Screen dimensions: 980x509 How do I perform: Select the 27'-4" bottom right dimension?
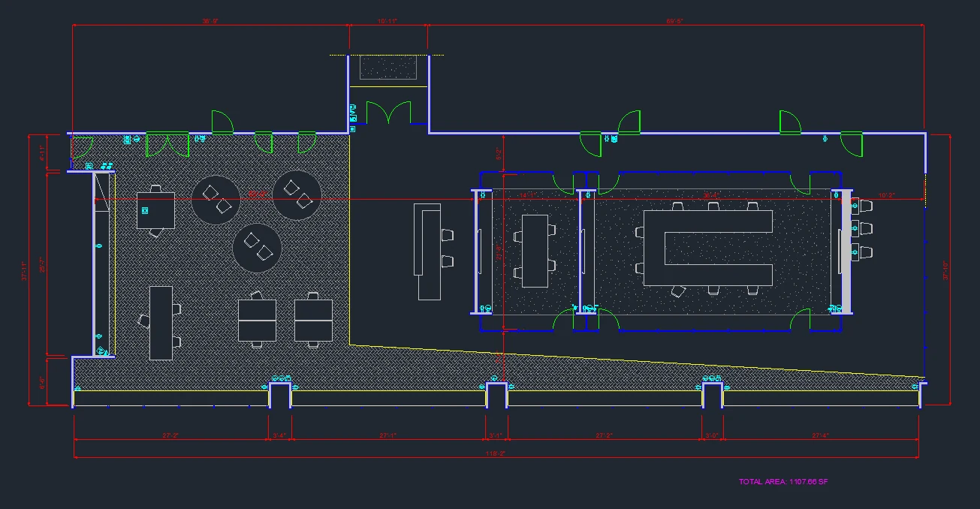822,435
